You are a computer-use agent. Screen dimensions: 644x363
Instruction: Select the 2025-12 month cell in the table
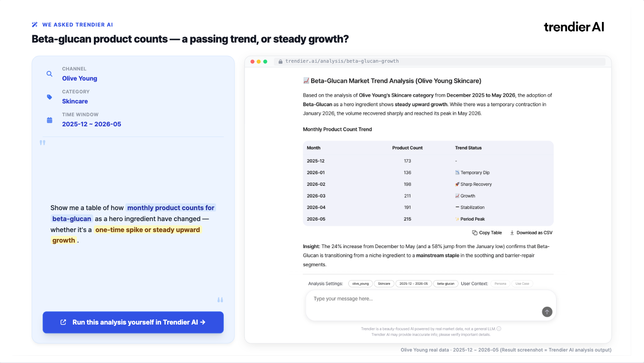(x=315, y=161)
